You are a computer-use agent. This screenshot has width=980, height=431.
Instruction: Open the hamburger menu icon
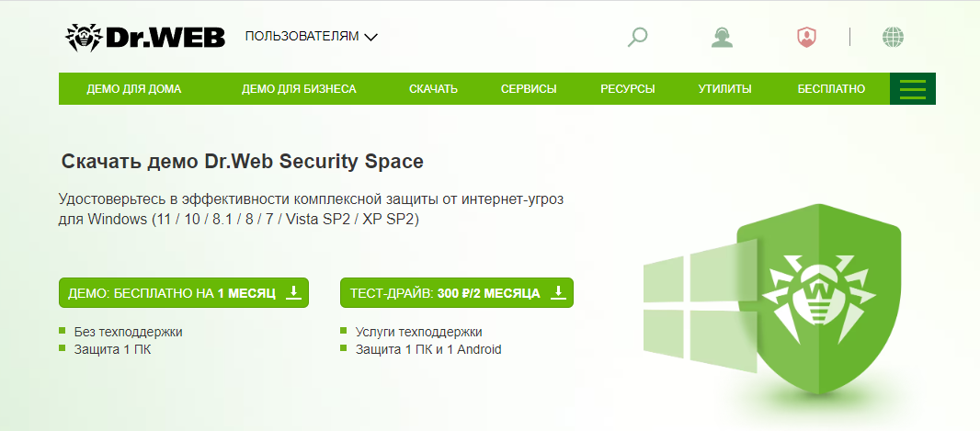point(912,89)
